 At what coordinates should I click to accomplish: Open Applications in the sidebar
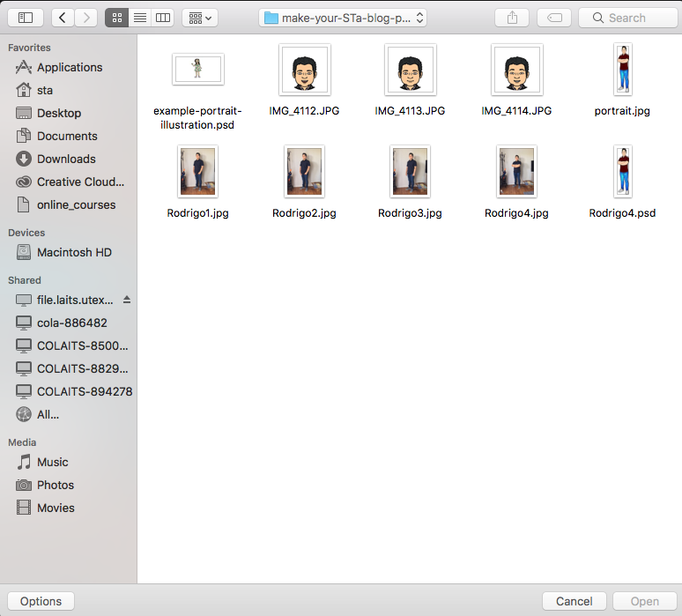(69, 67)
